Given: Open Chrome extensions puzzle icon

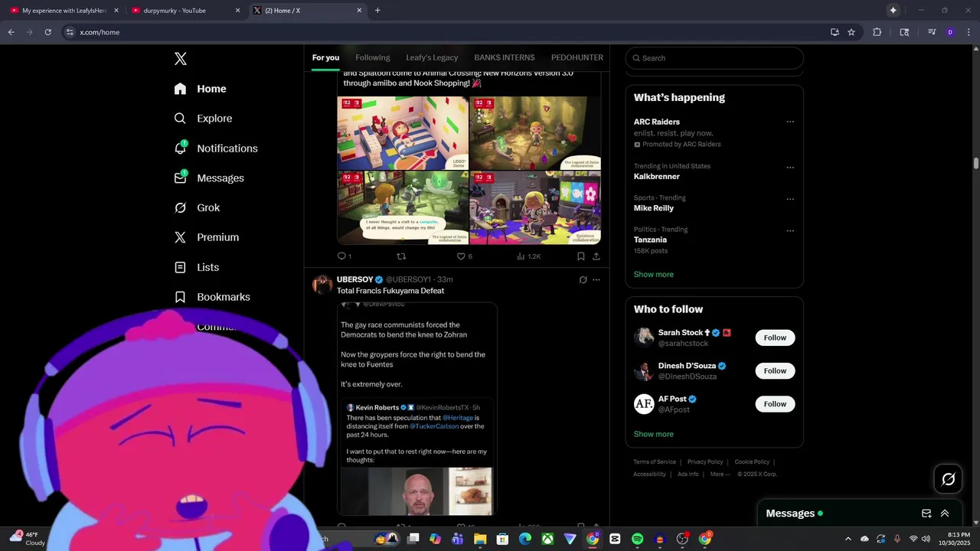Looking at the screenshot, I should click(877, 32).
